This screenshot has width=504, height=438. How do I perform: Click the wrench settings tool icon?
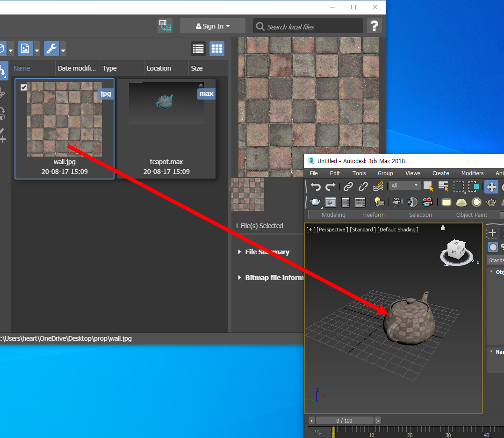51,49
